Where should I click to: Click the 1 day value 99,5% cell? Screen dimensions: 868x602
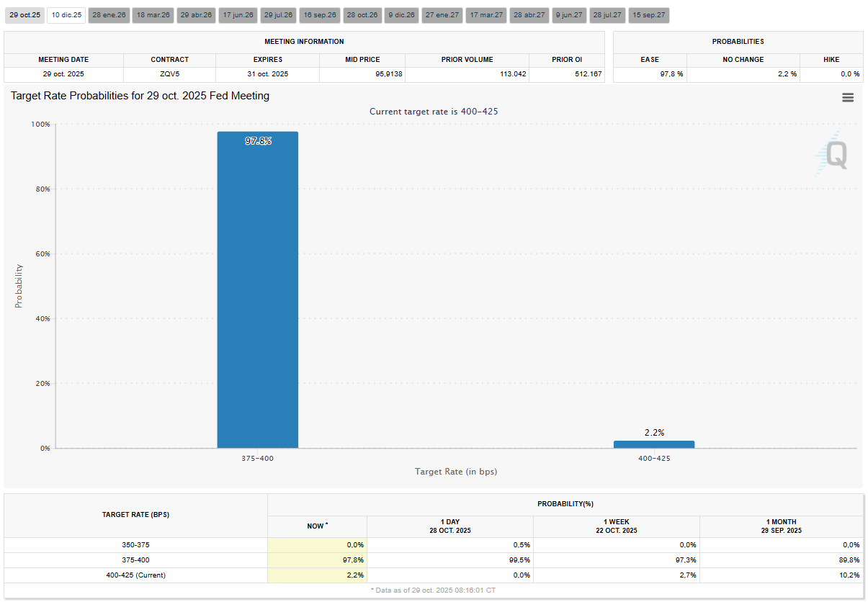pyautogui.click(x=450, y=560)
